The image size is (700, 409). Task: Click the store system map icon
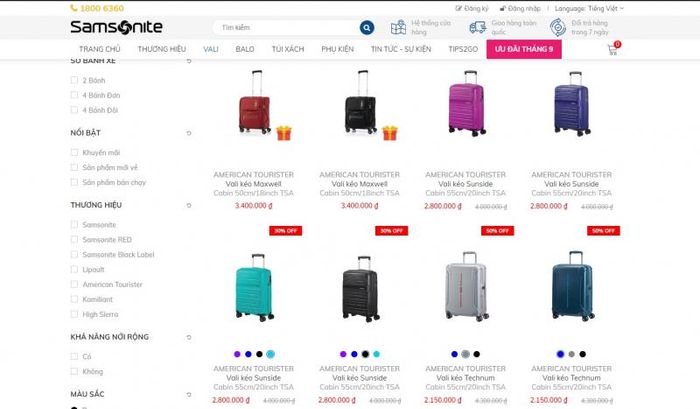pos(398,27)
